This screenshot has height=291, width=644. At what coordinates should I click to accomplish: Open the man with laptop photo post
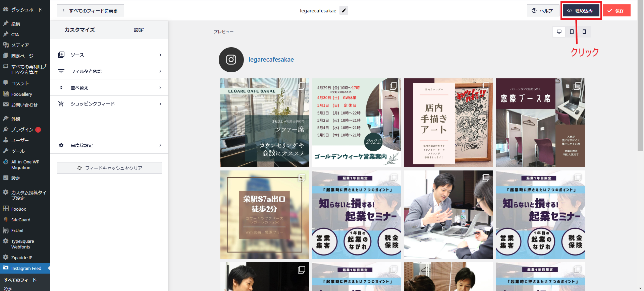(448, 215)
